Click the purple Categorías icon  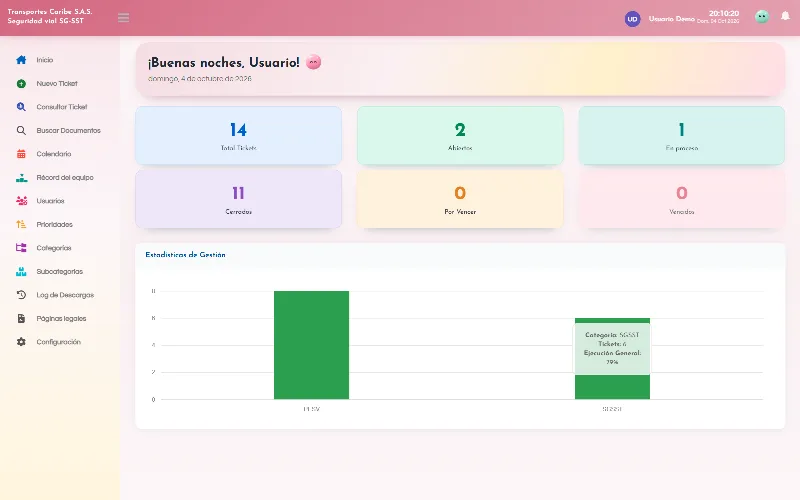[x=21, y=248]
